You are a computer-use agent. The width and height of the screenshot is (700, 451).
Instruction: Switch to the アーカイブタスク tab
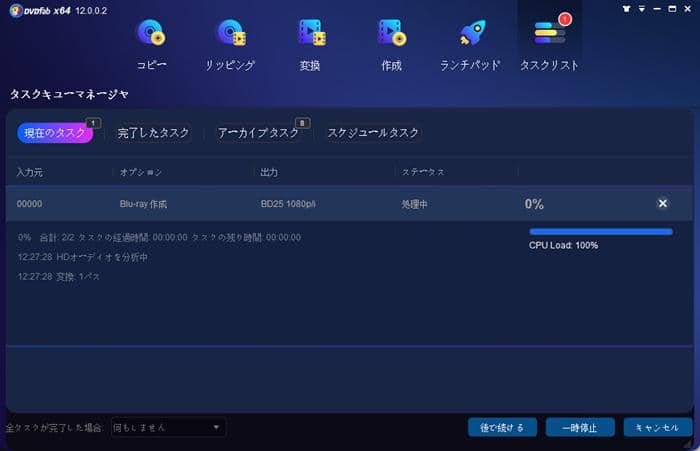pos(258,133)
